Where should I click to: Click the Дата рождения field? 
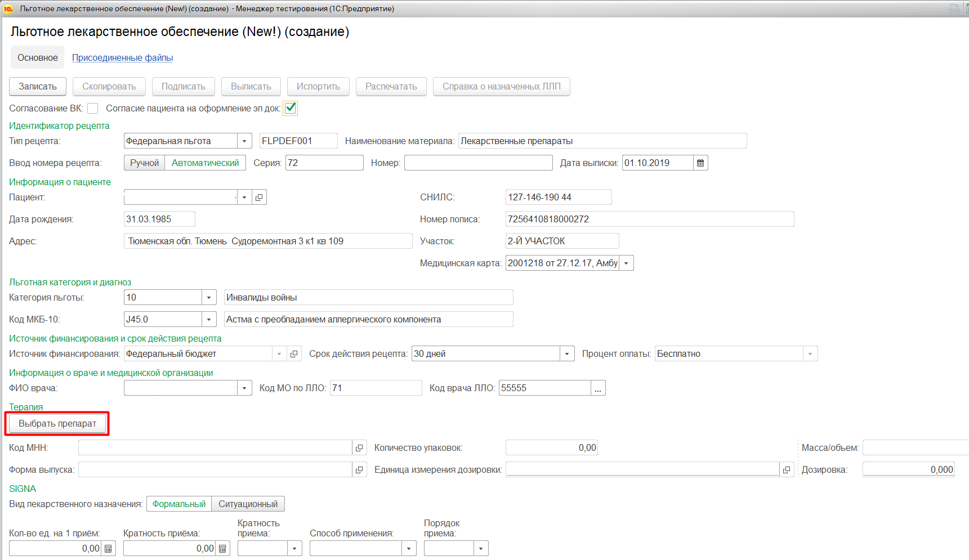(x=159, y=219)
